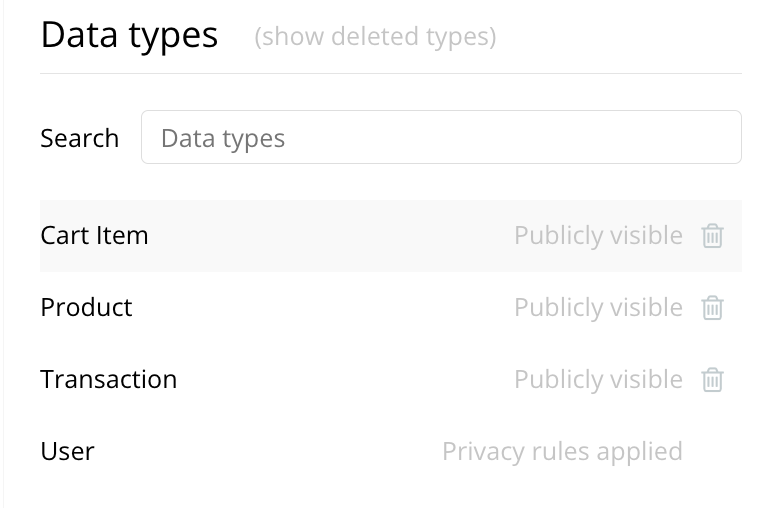Click the empty space in the User row
This screenshot has height=508, width=764.
pyautogui.click(x=268, y=452)
